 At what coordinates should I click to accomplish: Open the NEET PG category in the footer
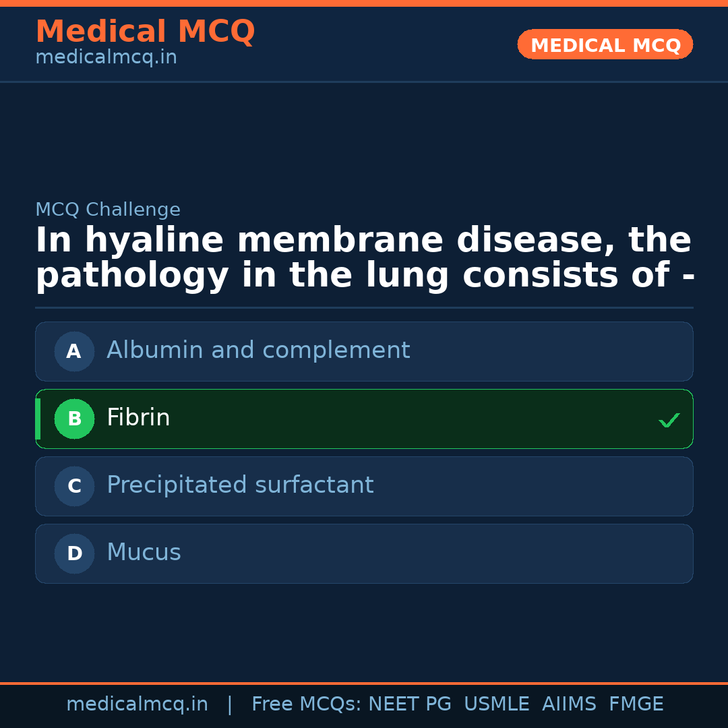409,703
